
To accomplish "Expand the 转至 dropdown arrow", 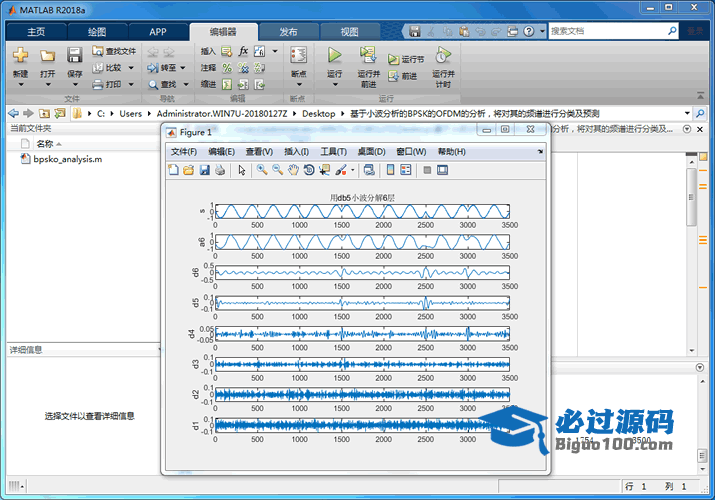I will (x=183, y=68).
